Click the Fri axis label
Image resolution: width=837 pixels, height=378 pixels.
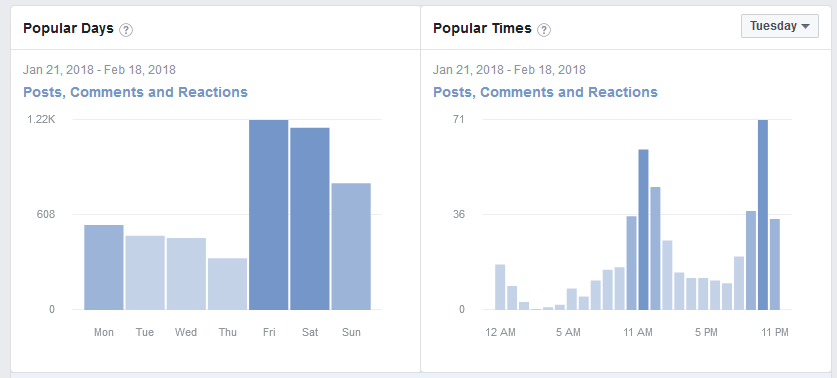269,332
